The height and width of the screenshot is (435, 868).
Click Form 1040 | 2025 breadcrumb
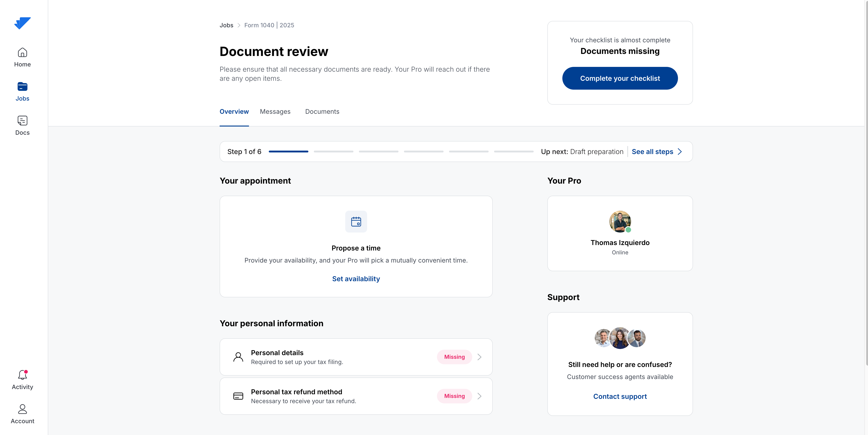(269, 25)
